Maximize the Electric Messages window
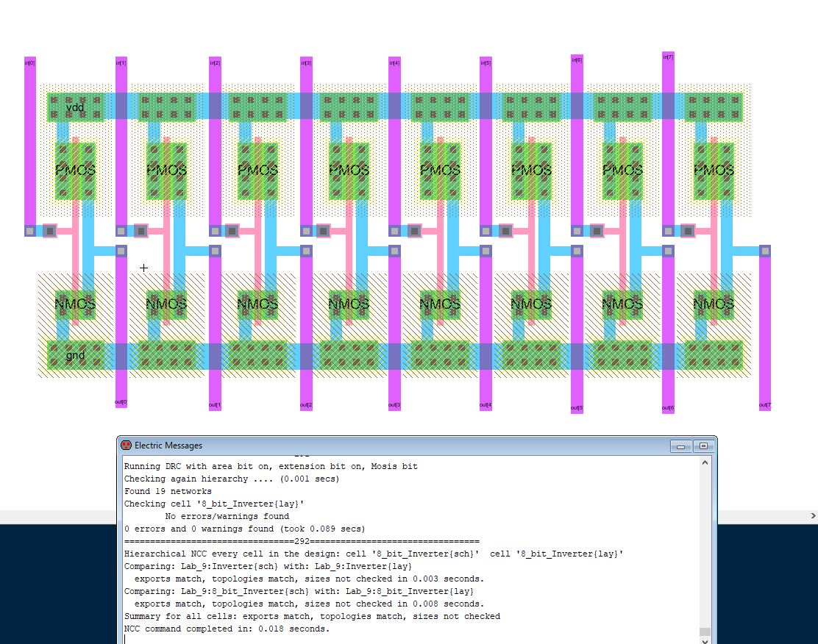 coord(703,446)
